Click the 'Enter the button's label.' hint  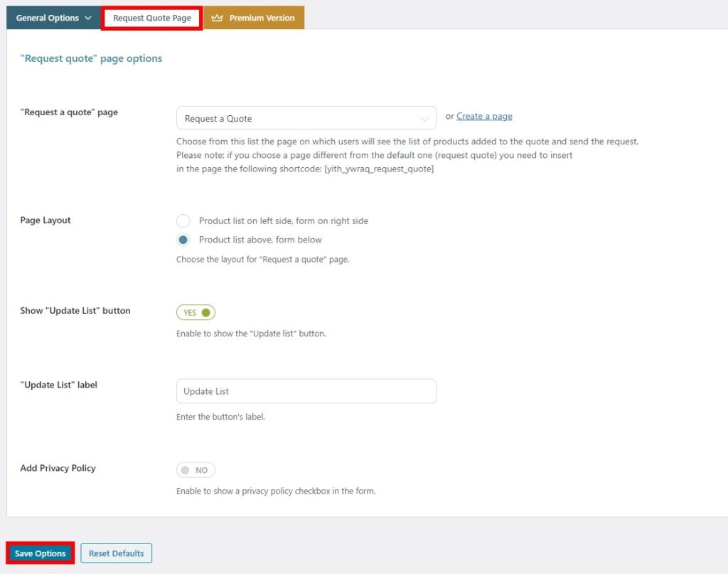coord(220,417)
